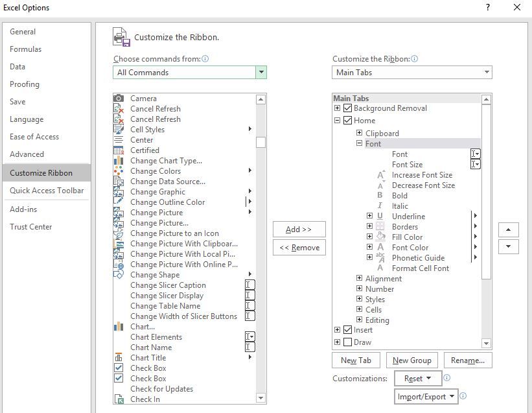
Task: Open the Main Tabs dropdown
Action: click(x=487, y=72)
